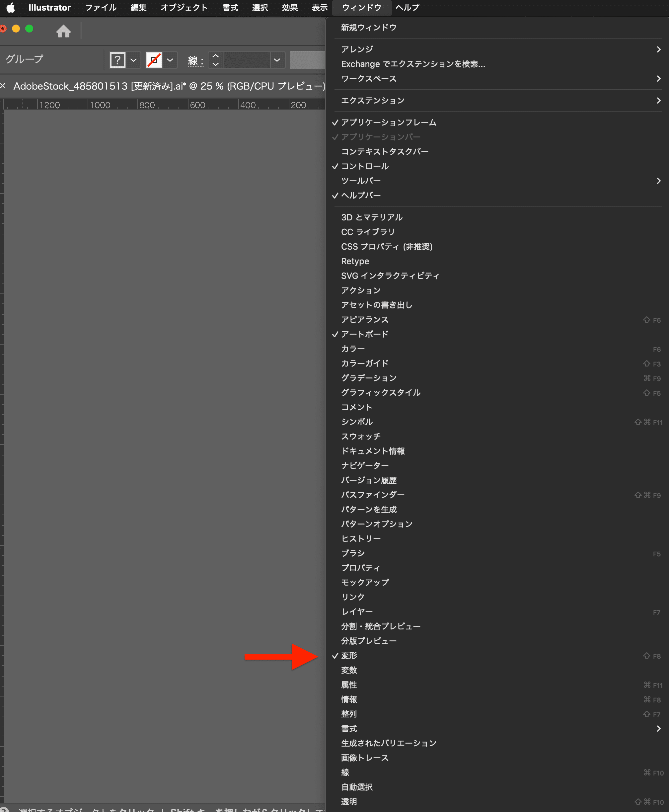Click the stroke swatch with red slash
The height and width of the screenshot is (812, 669).
point(154,60)
